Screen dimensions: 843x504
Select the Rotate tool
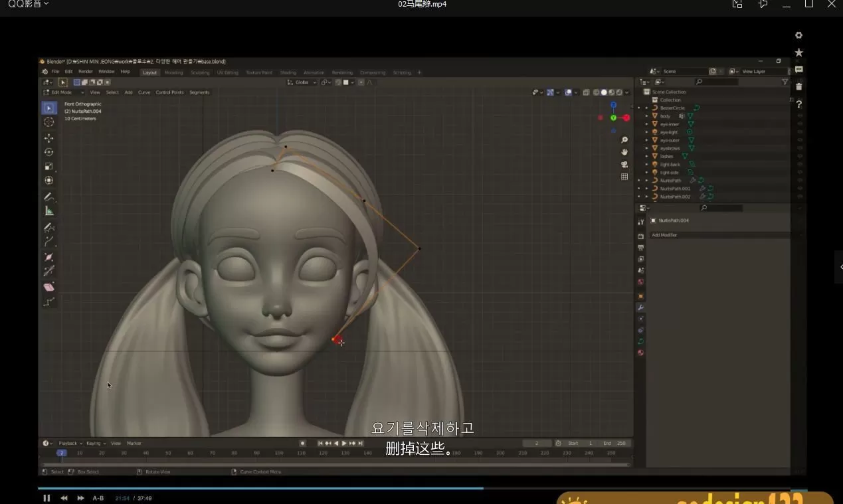click(x=48, y=151)
